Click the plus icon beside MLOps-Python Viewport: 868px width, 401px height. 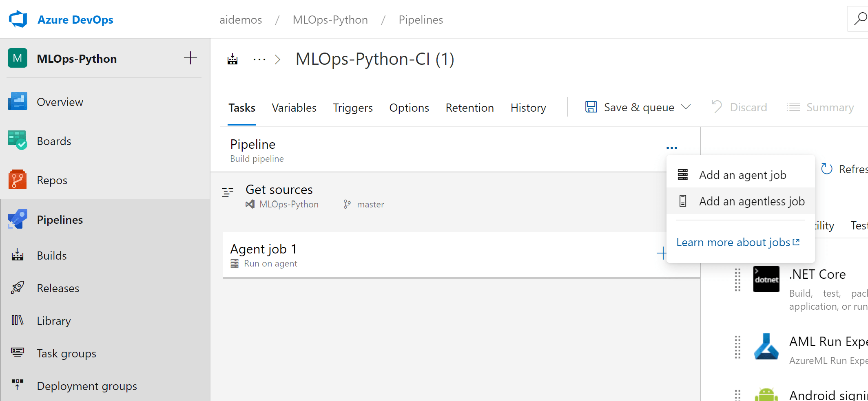click(190, 58)
